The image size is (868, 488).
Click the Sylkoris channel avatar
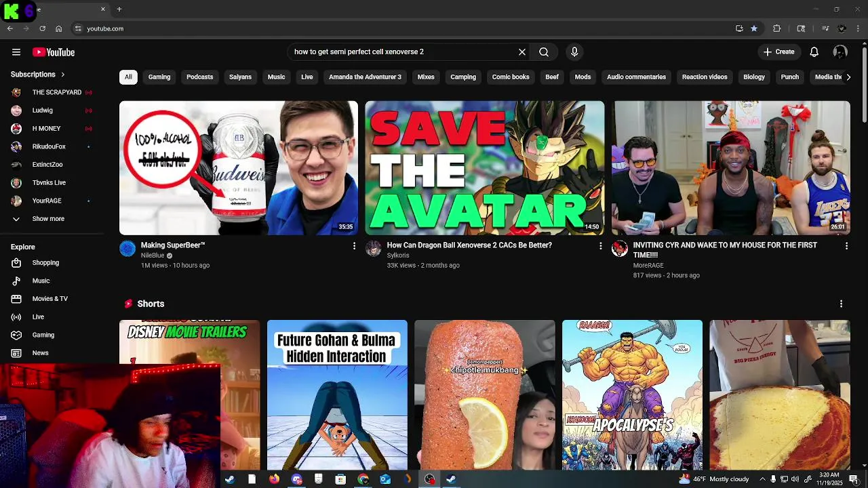tap(374, 249)
